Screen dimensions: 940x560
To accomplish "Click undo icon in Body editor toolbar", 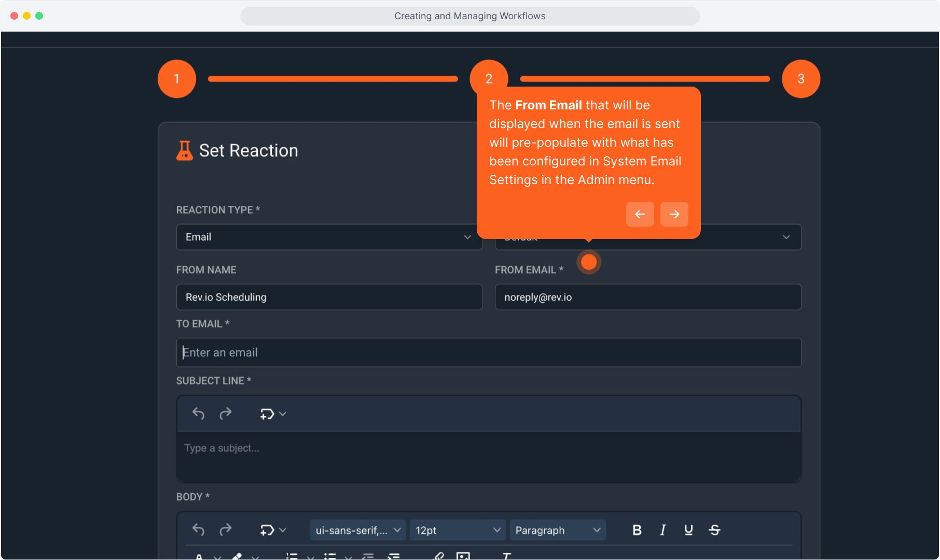I will [198, 530].
